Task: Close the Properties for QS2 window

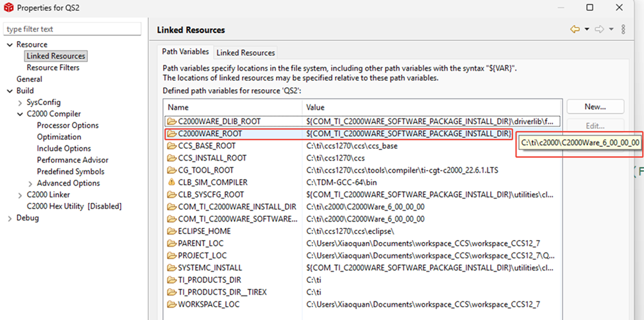Action: click(620, 7)
